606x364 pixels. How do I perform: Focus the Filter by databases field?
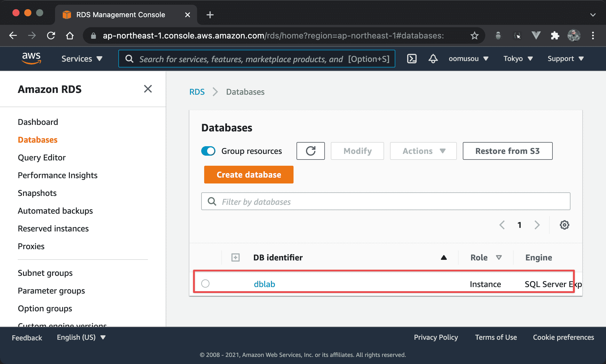click(x=386, y=202)
